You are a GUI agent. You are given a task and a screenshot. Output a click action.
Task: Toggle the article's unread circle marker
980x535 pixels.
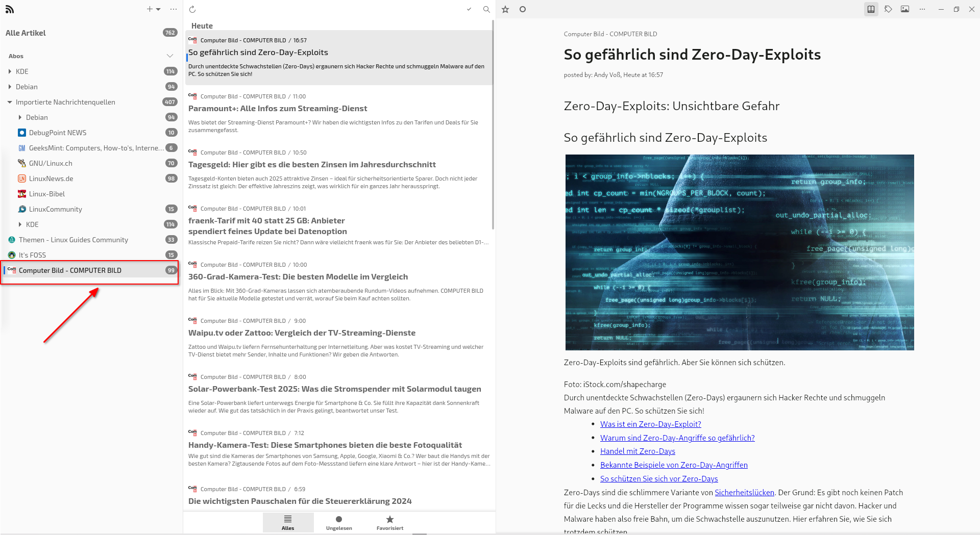[523, 9]
